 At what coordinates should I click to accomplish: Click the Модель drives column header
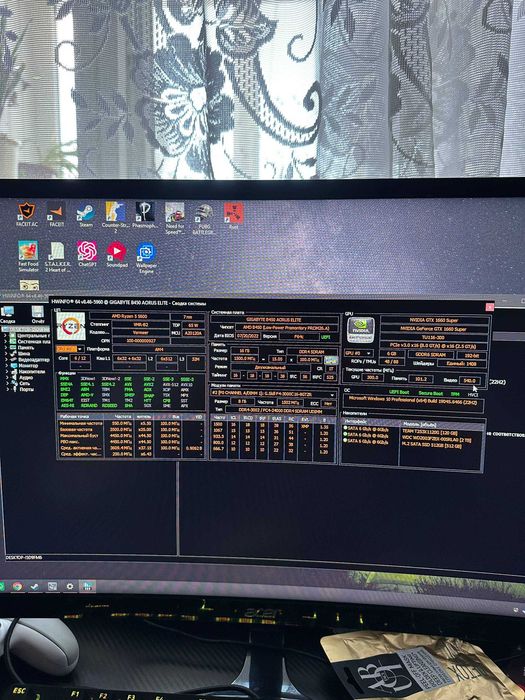(441, 424)
